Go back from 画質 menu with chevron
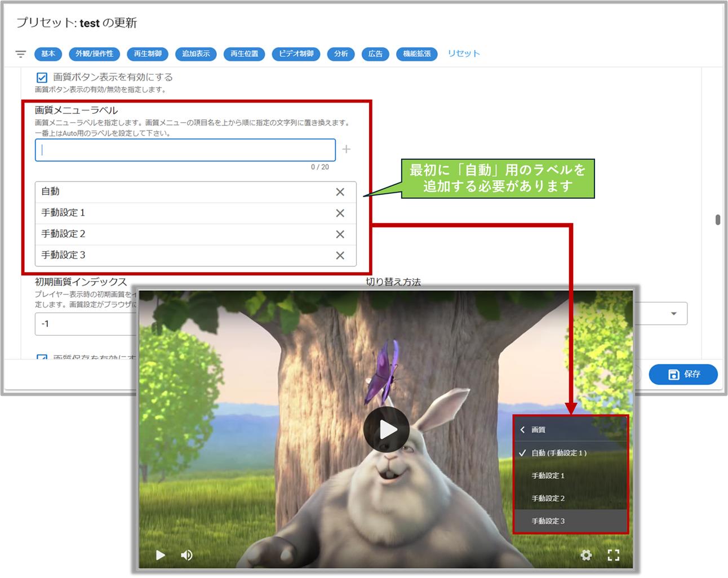 [522, 430]
